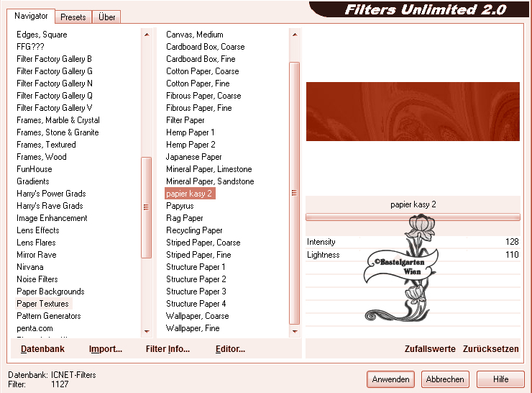Choose Cardboard Box, Coarse filter
The height and width of the screenshot is (393, 532).
pos(206,47)
